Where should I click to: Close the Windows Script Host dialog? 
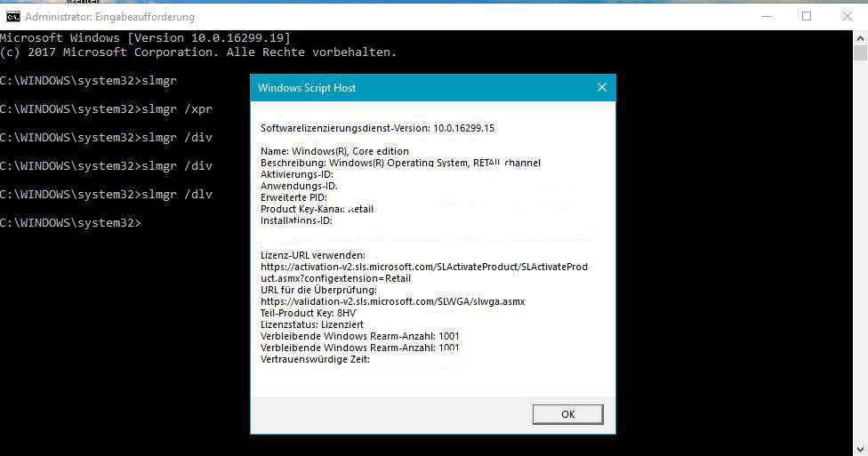(602, 87)
